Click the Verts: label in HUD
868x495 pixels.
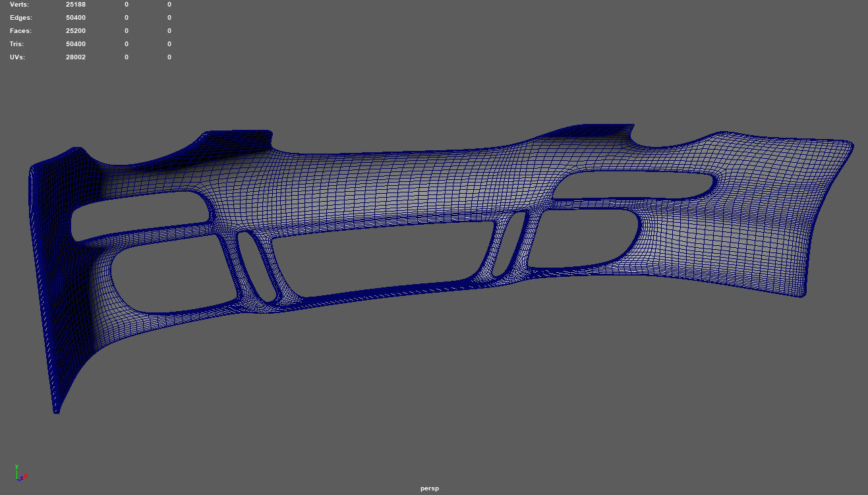coord(19,5)
